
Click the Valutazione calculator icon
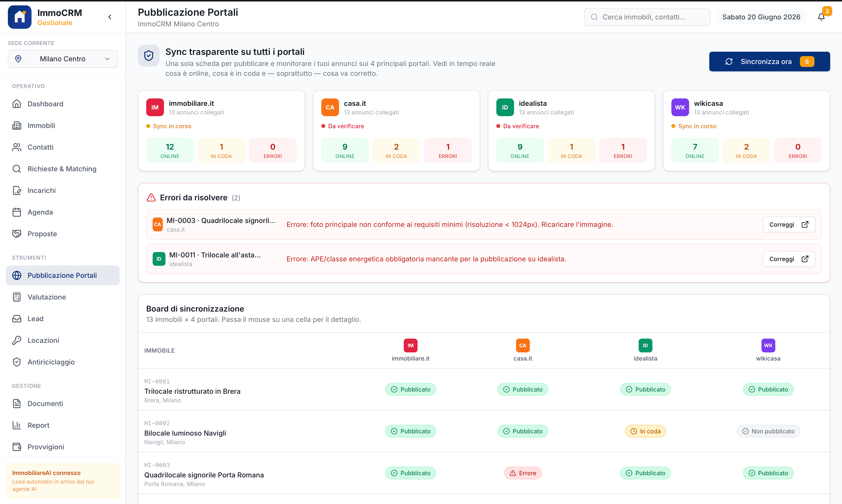[x=17, y=297]
